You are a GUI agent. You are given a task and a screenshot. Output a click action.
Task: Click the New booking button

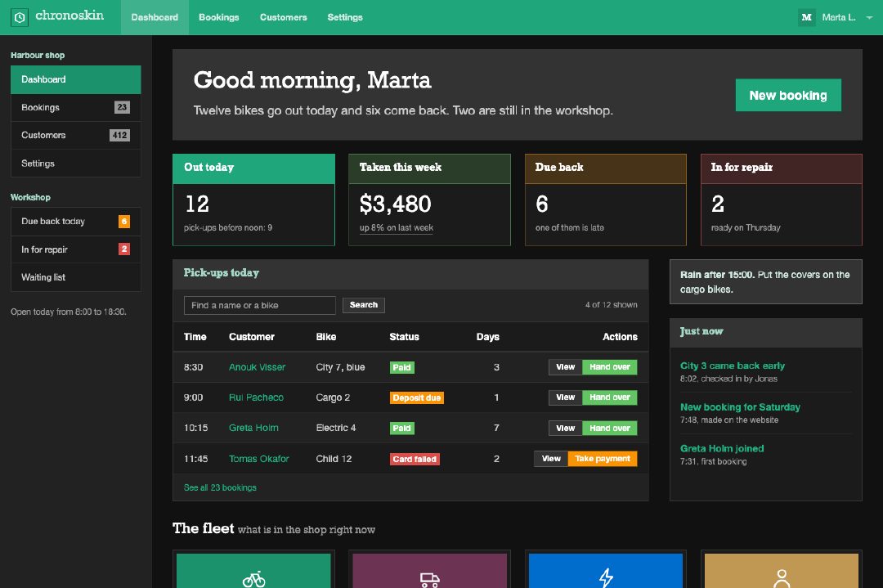click(x=788, y=95)
